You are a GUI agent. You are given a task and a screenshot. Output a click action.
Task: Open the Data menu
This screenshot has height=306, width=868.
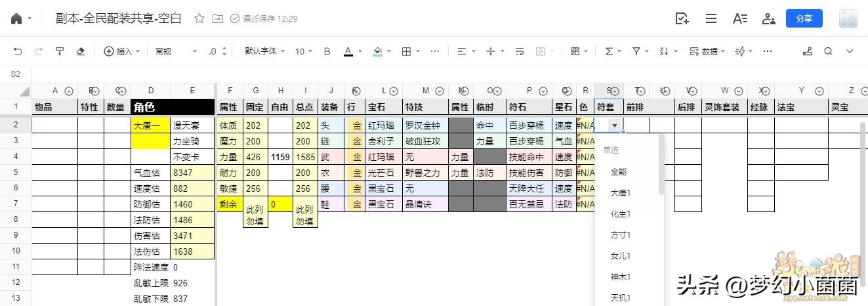coord(707,51)
